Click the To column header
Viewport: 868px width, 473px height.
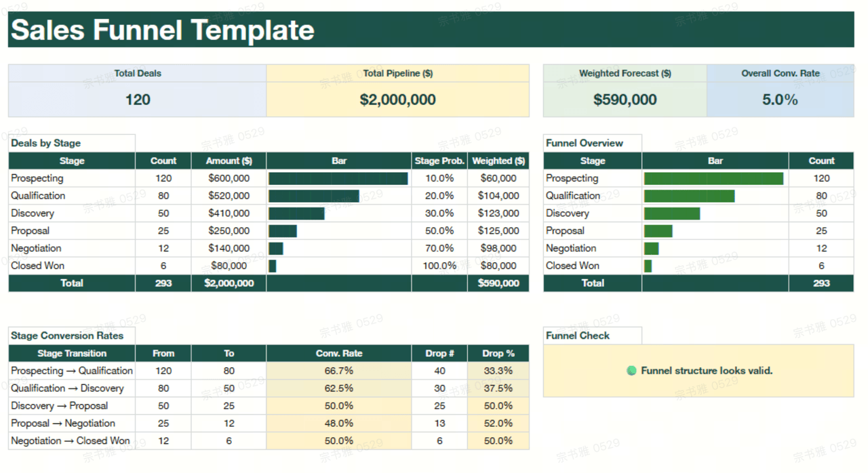229,353
